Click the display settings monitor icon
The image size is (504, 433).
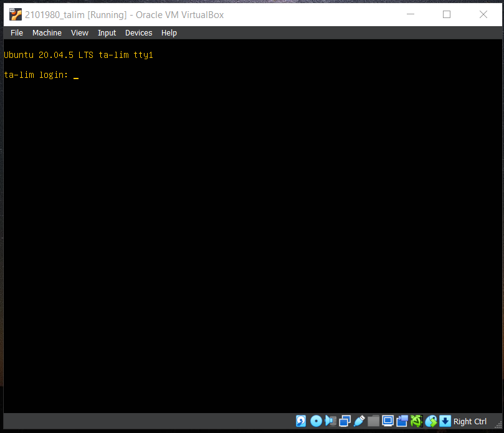(388, 421)
